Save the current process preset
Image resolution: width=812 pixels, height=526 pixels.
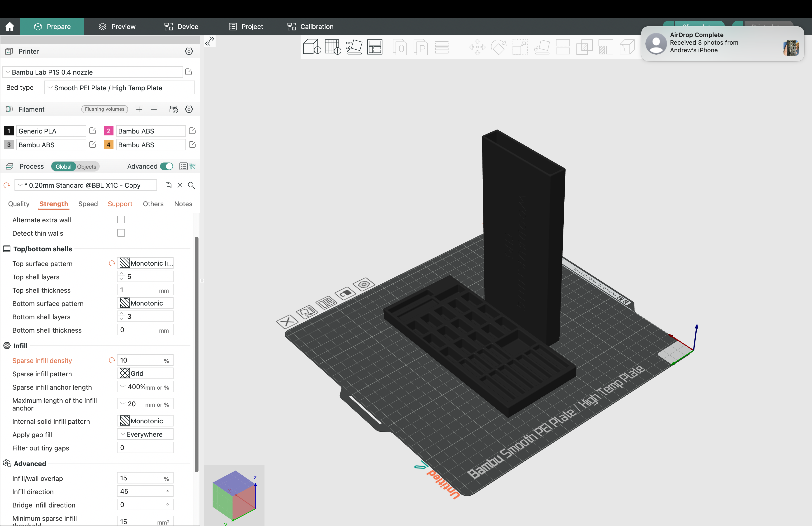(x=168, y=185)
